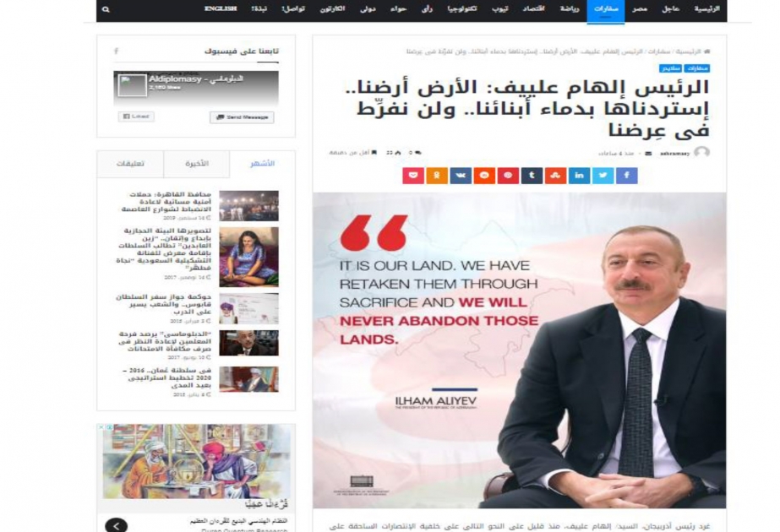Open article about teachers' exam bonus
Screen dimensions: 780x532
(x=165, y=341)
